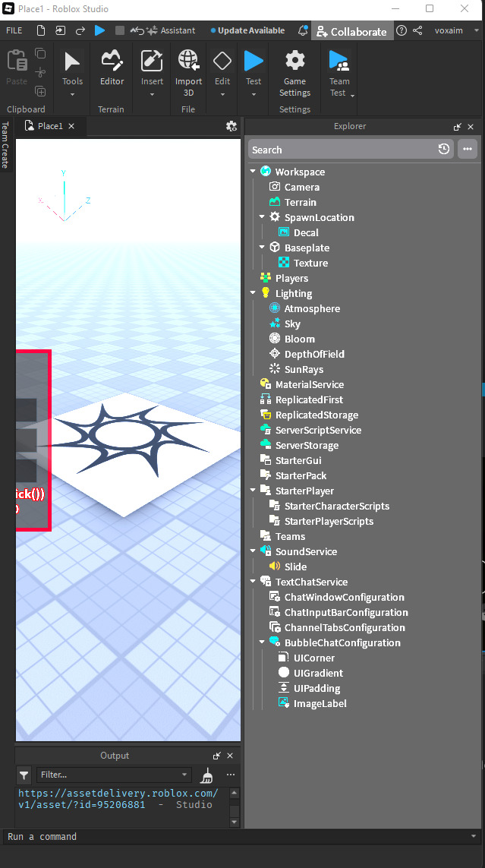The height and width of the screenshot is (868, 485).
Task: Click the New file icon
Action: 41,30
